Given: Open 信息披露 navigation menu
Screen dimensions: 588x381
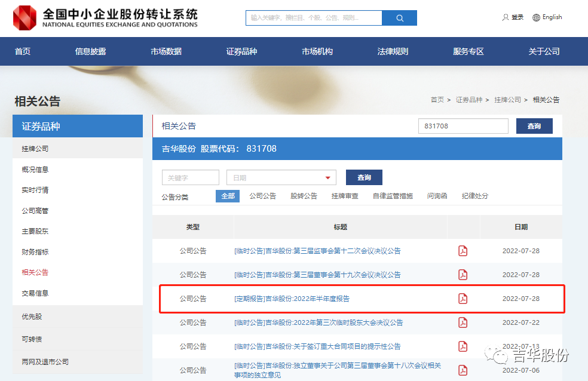Looking at the screenshot, I should coord(90,51).
